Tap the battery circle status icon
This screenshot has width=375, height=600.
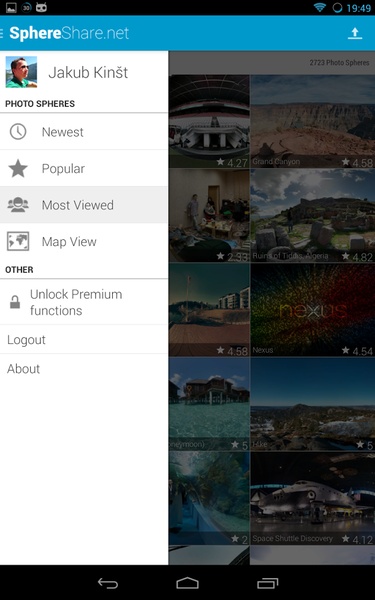click(x=337, y=8)
